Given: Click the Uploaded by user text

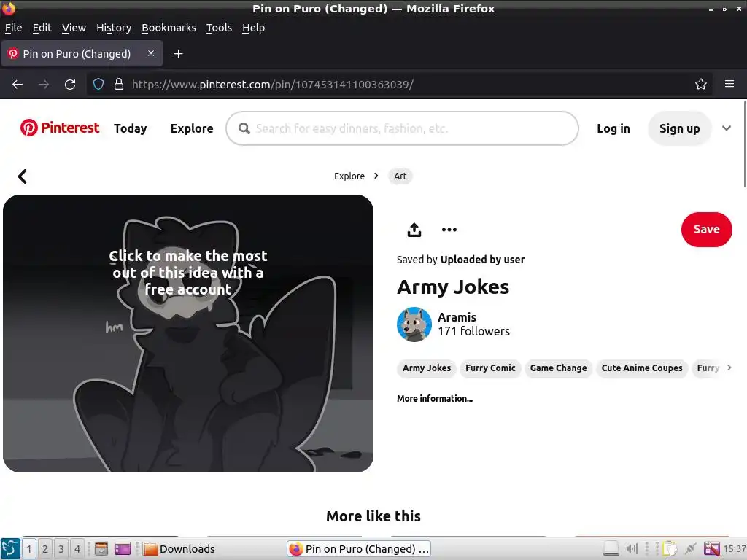Looking at the screenshot, I should [x=482, y=260].
